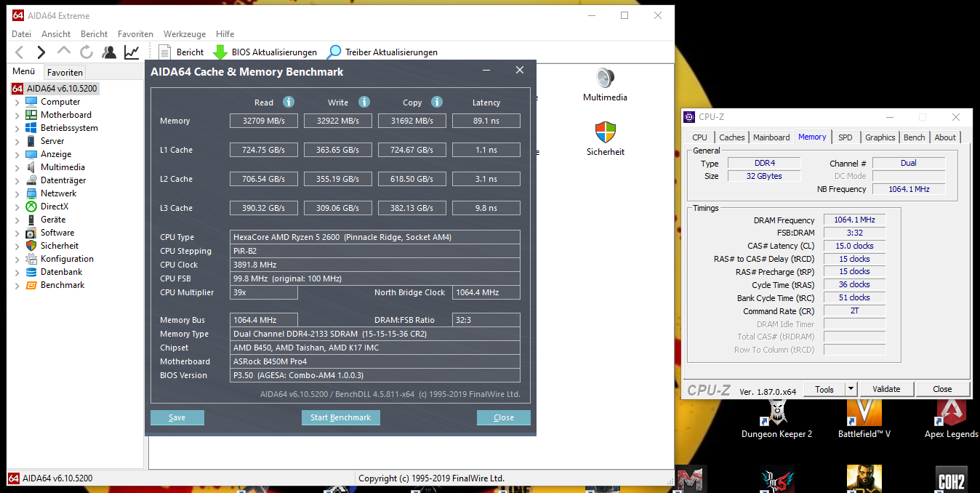Open the COH2 desktop shortcut
This screenshot has height=493, width=980.
click(x=951, y=479)
